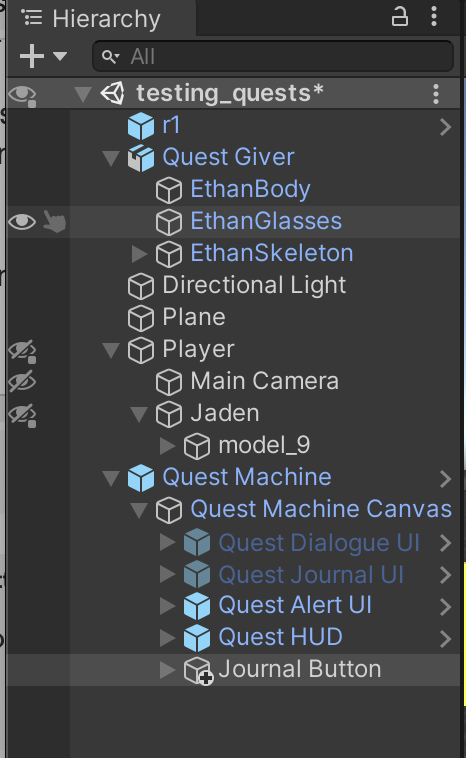Click the Quest Giver prefab variant icon
Image resolution: width=466 pixels, height=758 pixels.
(x=141, y=158)
